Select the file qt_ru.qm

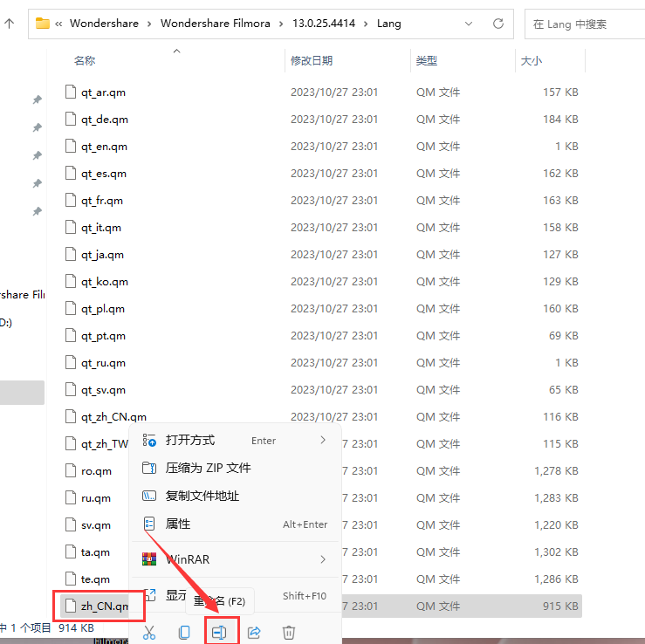tap(103, 363)
